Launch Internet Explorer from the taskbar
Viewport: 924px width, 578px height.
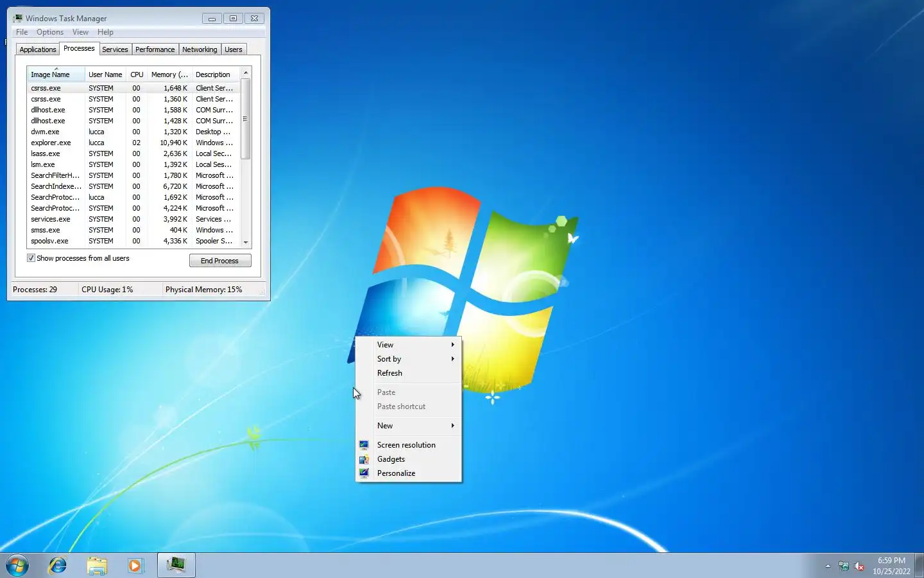58,566
